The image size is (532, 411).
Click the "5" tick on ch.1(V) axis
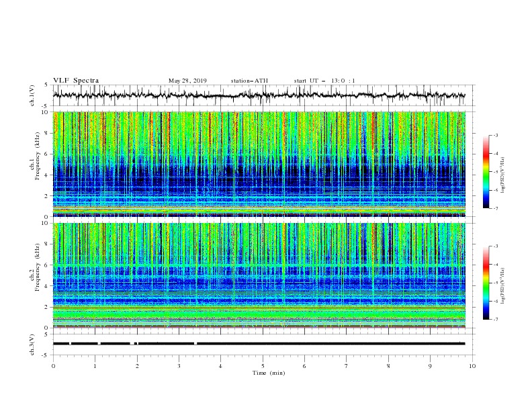coord(47,85)
